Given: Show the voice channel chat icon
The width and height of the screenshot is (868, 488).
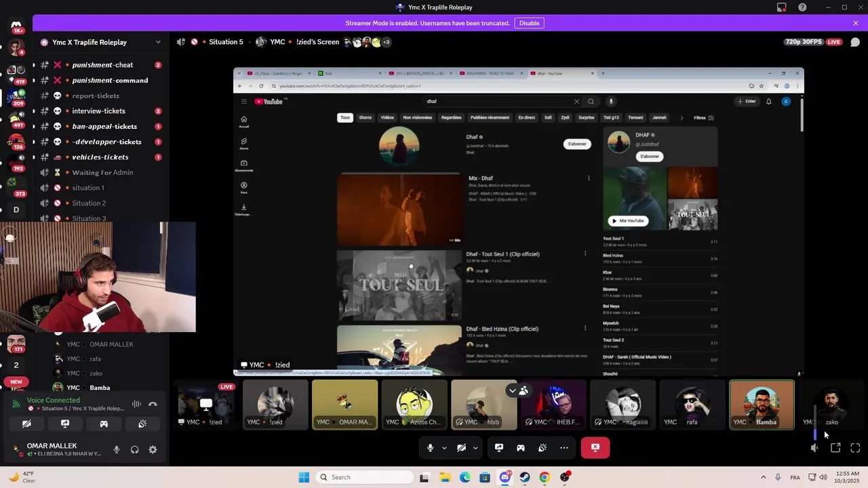Looking at the screenshot, I should pos(855,42).
